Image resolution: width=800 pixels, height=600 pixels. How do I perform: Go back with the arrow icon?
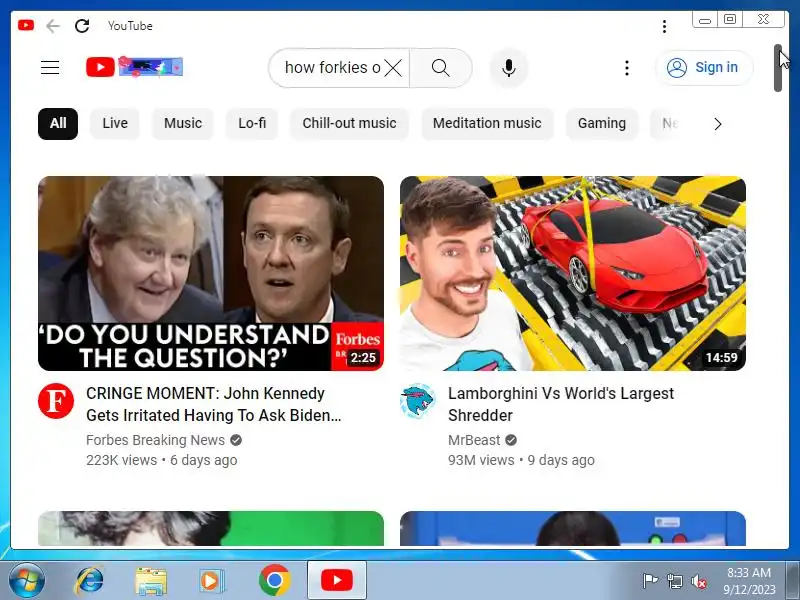(53, 26)
